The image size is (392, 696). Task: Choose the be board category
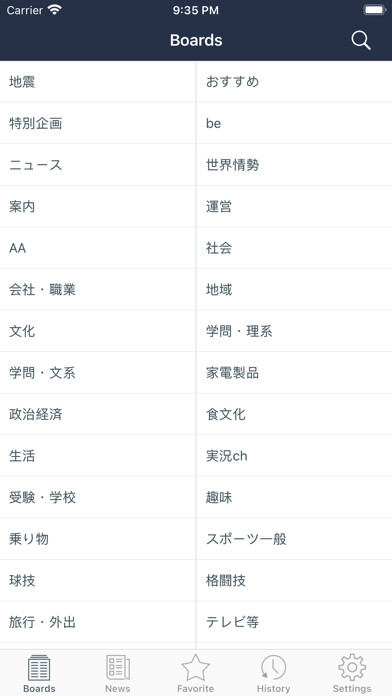294,123
